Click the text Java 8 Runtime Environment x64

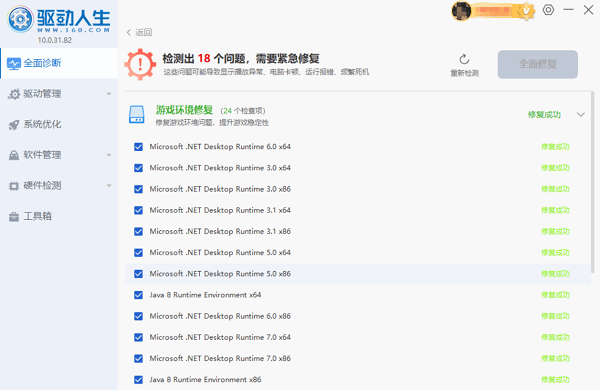tap(205, 295)
